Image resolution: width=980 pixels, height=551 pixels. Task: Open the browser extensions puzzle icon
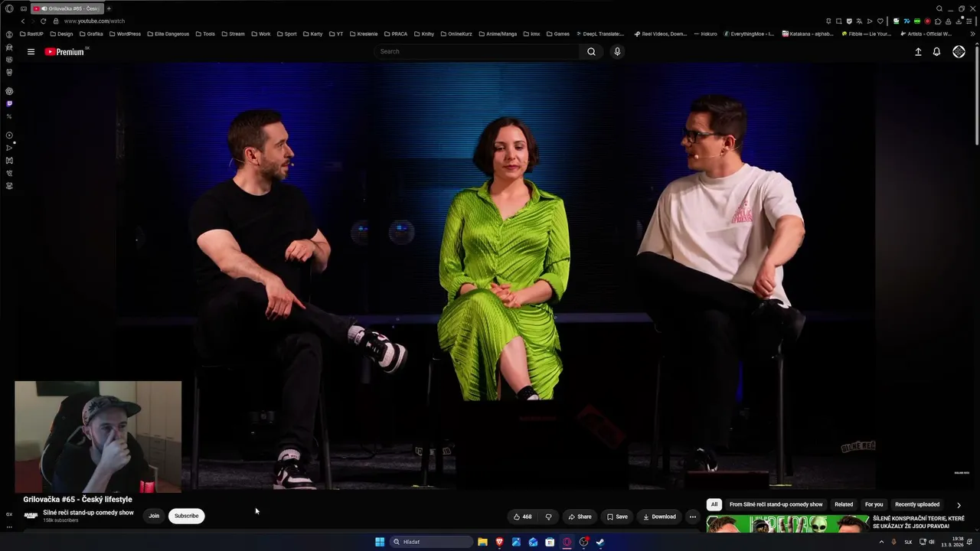[938, 21]
